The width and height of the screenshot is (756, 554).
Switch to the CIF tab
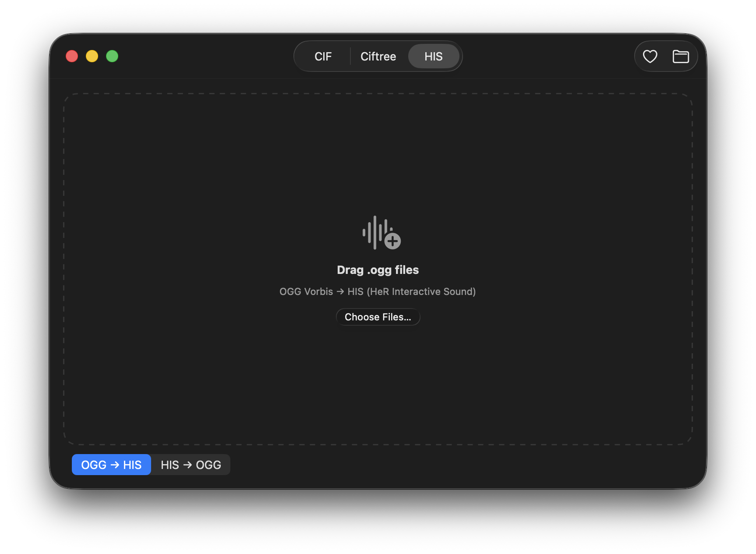pyautogui.click(x=323, y=56)
